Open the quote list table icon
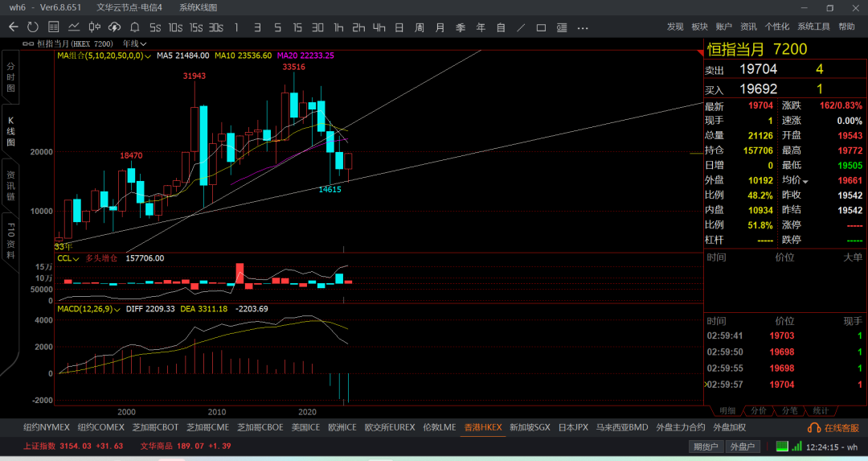 tap(54, 27)
